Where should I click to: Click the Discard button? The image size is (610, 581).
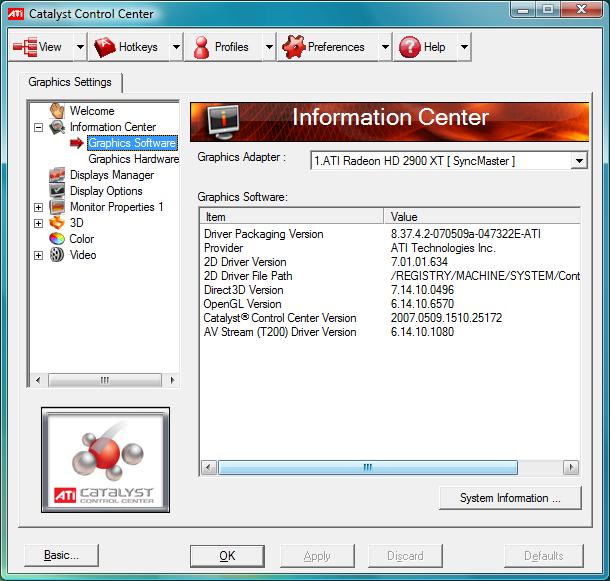(405, 556)
